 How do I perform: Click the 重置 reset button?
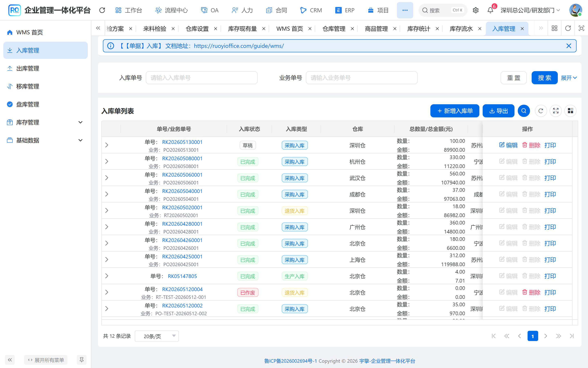point(513,78)
